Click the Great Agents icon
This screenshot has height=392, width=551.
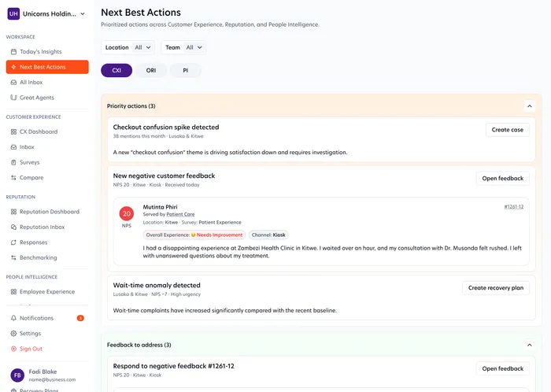pos(13,98)
